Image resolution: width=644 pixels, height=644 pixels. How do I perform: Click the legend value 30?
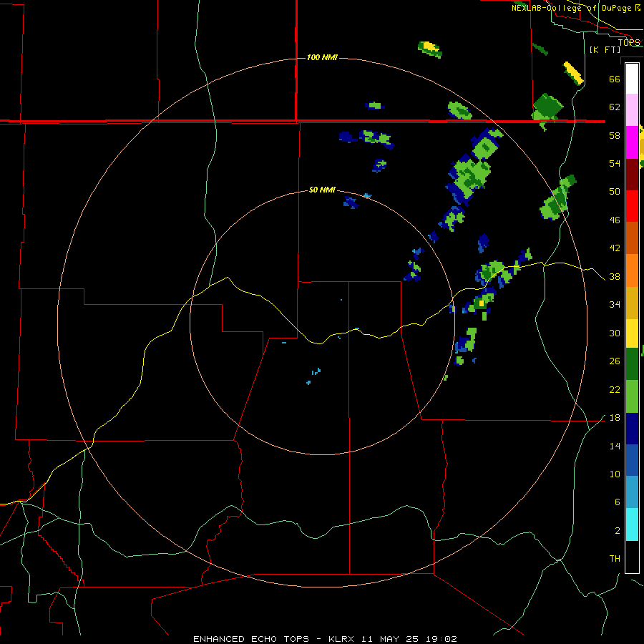click(615, 333)
